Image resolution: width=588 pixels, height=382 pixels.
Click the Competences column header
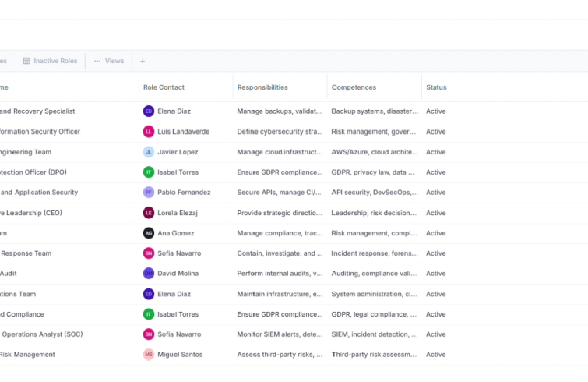(354, 87)
